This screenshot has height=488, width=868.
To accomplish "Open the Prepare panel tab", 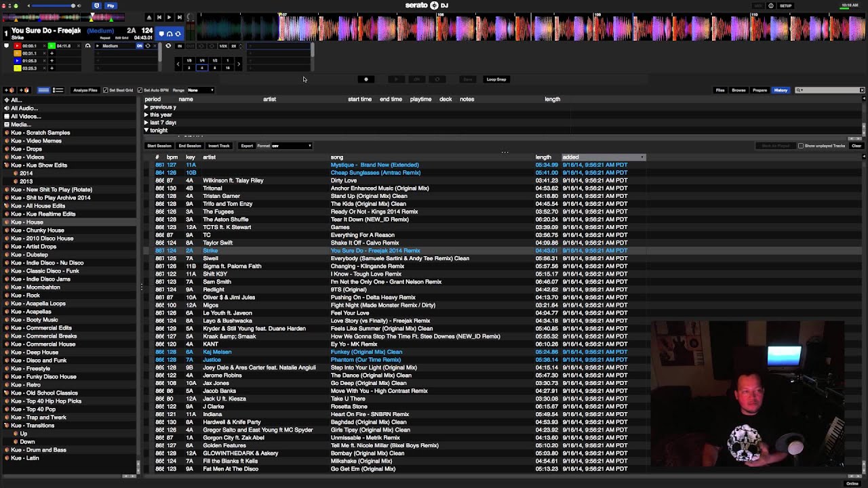I will (x=759, y=90).
